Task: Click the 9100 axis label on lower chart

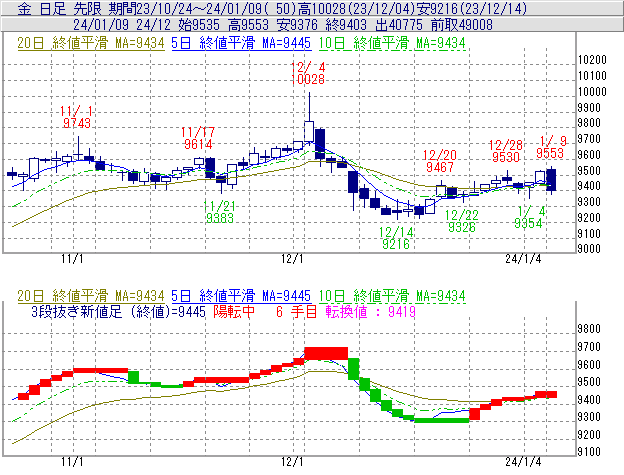Action: [589, 452]
